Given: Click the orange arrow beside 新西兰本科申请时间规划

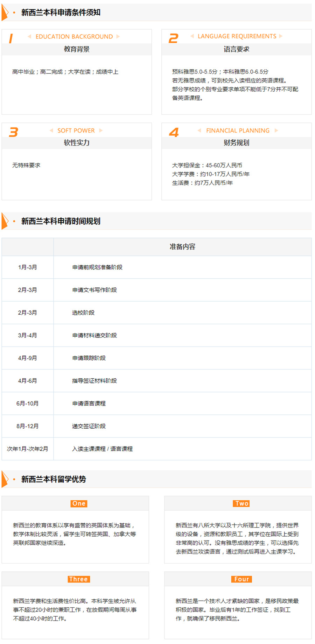Looking at the screenshot, I should pos(5,221).
